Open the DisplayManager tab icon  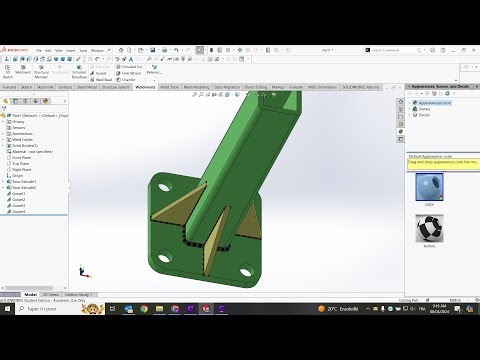pos(46,101)
